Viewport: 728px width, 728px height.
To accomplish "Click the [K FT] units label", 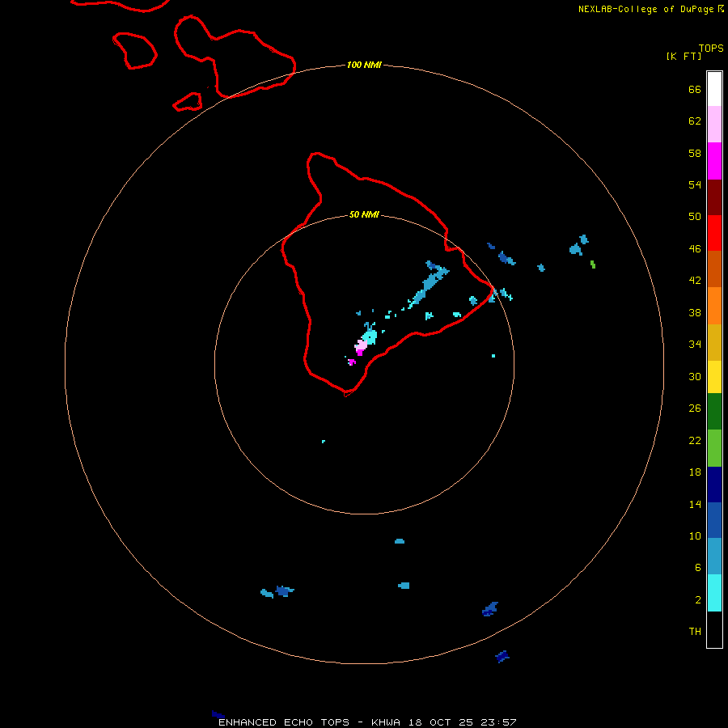I will tap(684, 56).
